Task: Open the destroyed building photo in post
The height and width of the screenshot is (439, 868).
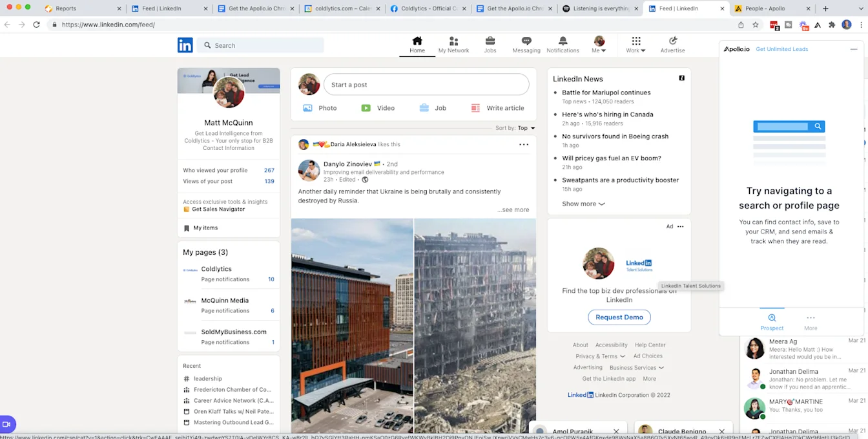Action: coord(475,326)
